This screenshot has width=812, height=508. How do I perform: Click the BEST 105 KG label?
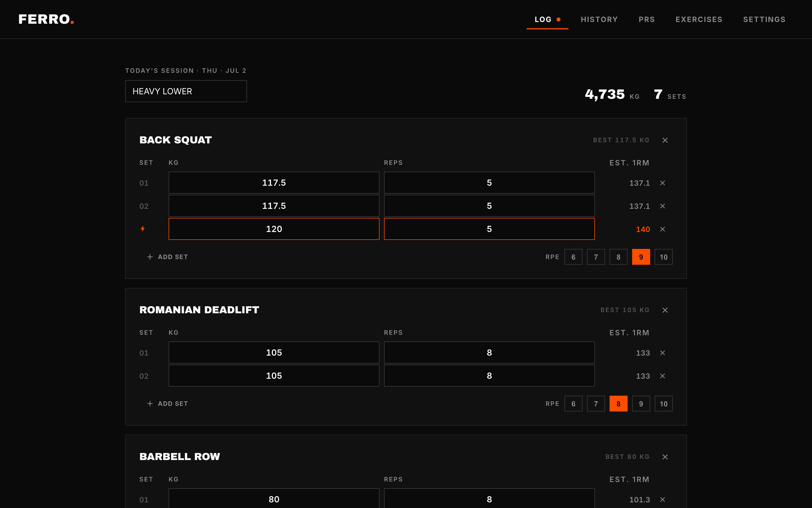625,310
